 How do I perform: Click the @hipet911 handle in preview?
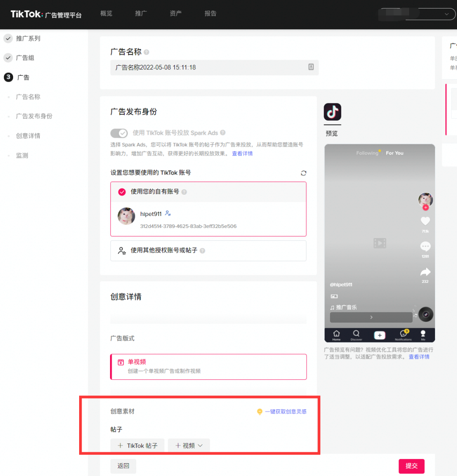click(x=341, y=285)
